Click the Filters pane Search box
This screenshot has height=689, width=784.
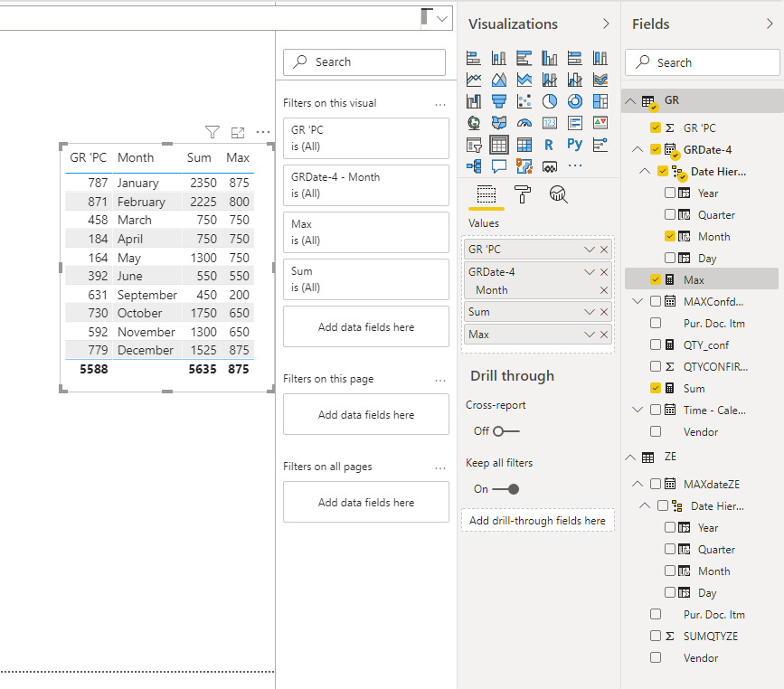point(364,62)
